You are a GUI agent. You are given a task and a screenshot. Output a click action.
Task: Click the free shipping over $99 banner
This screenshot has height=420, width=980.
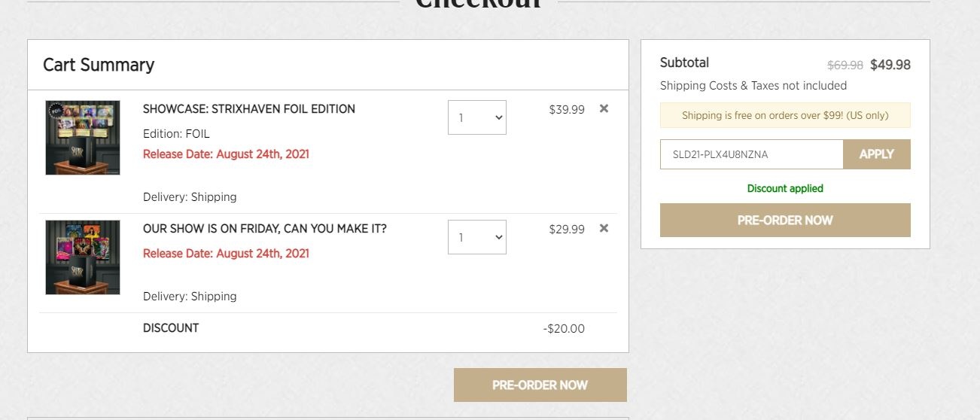[x=785, y=115]
